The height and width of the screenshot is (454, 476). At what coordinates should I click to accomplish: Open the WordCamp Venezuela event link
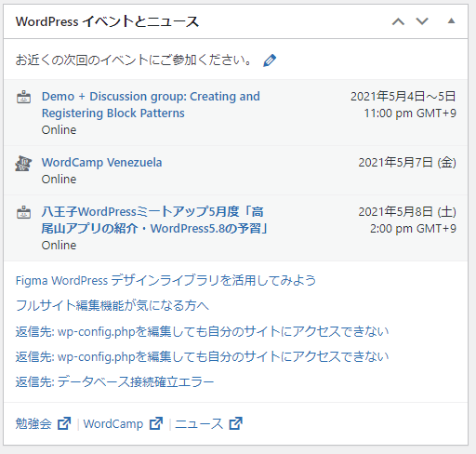(102, 163)
